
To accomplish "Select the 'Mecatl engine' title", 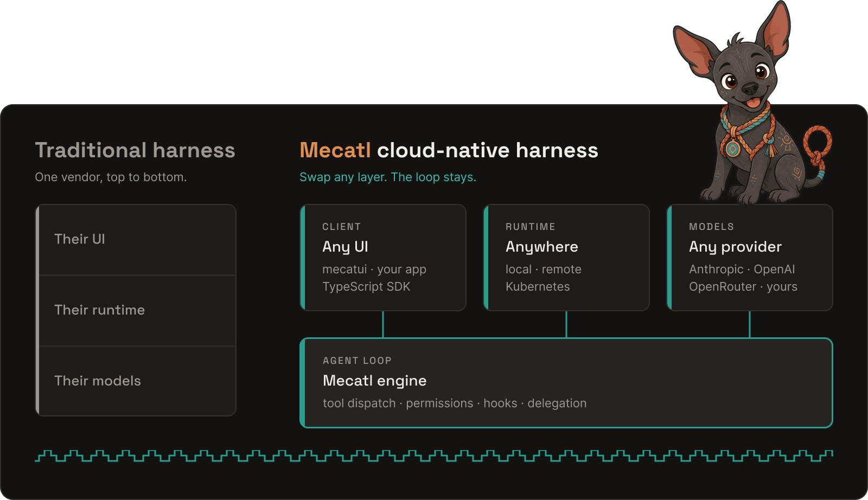I will pyautogui.click(x=374, y=381).
